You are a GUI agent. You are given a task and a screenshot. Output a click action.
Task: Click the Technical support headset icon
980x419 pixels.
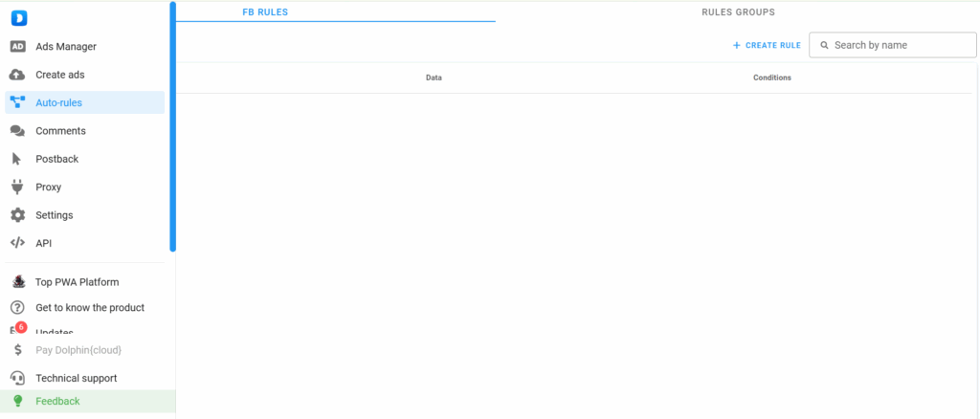(17, 378)
